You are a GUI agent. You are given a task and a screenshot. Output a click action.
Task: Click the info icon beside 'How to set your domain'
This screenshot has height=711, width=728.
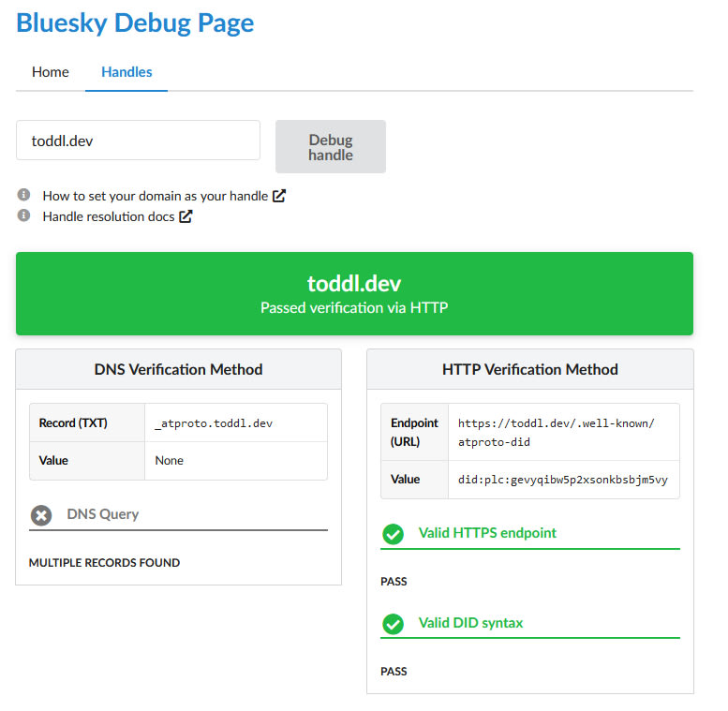coord(23,195)
